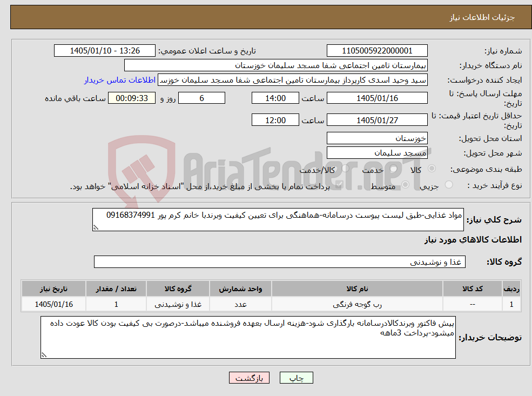Screen dimensions: 532x396
Task: Click the price validity date 1405/01/27 field
Action: click(x=377, y=120)
